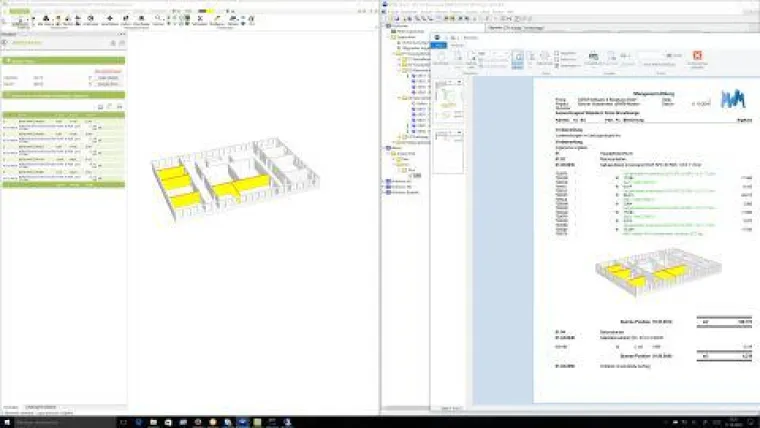Click the highlighted single-page view icon in ribbon
Image resolution: width=760 pixels, height=428 pixels.
coord(518,59)
